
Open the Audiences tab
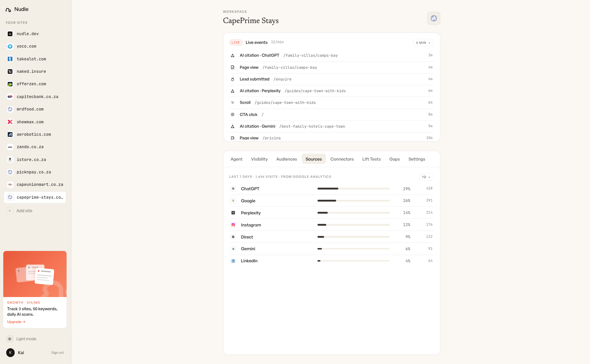point(287,159)
